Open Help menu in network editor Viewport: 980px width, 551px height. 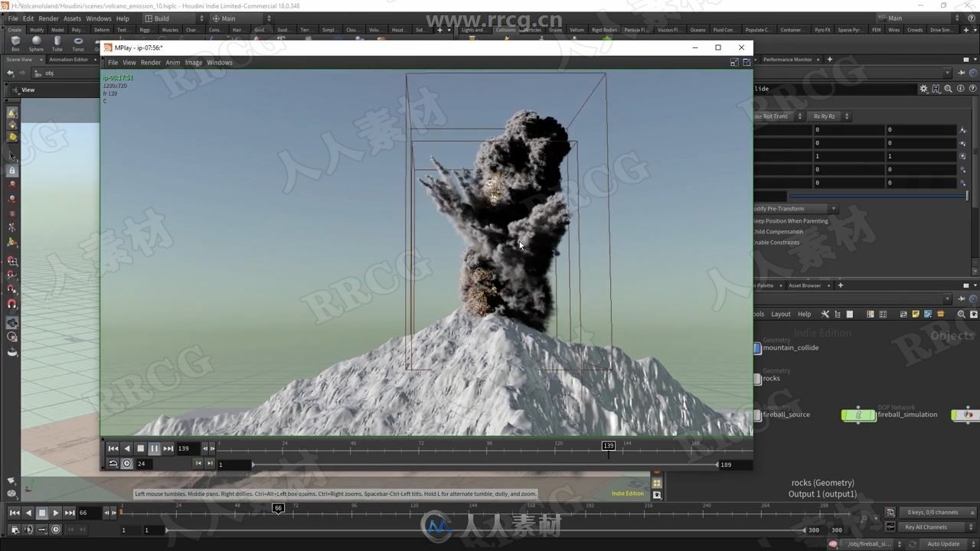[x=804, y=314]
